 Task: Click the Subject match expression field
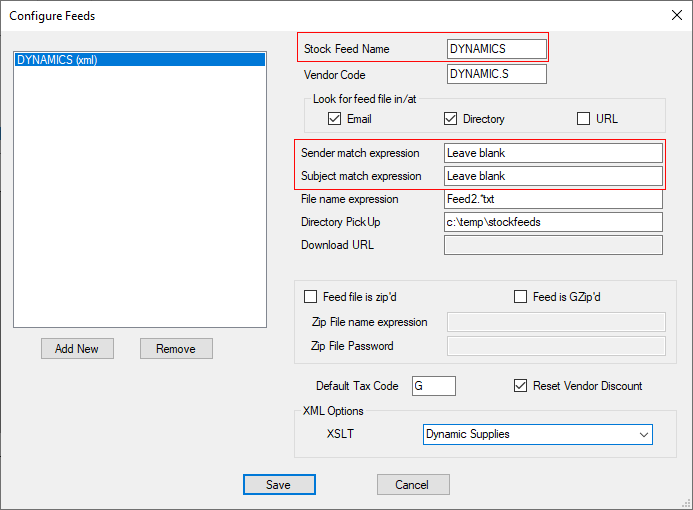[553, 176]
